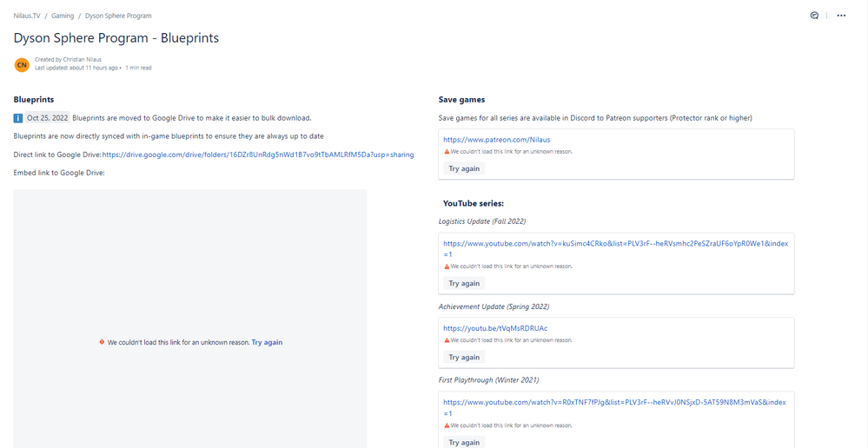Open the page comments icon
This screenshot has height=448, width=868.
click(814, 16)
